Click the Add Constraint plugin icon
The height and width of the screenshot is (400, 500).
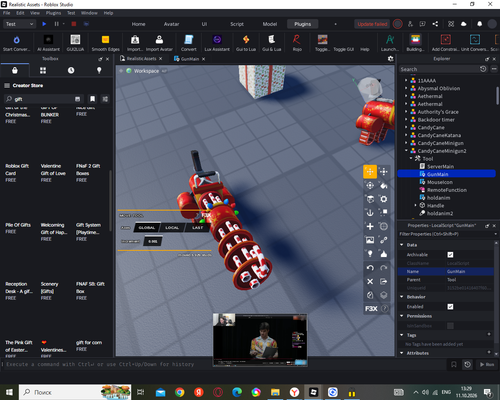coord(446,40)
